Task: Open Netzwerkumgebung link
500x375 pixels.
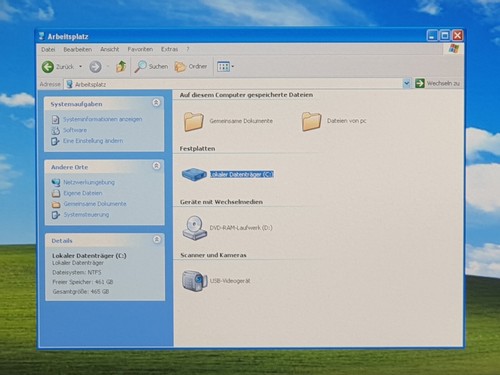Action: [89, 182]
